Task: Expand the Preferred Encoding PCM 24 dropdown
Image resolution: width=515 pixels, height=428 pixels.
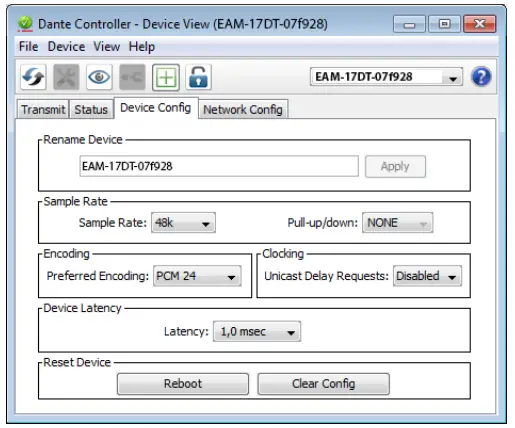Action: [x=197, y=276]
